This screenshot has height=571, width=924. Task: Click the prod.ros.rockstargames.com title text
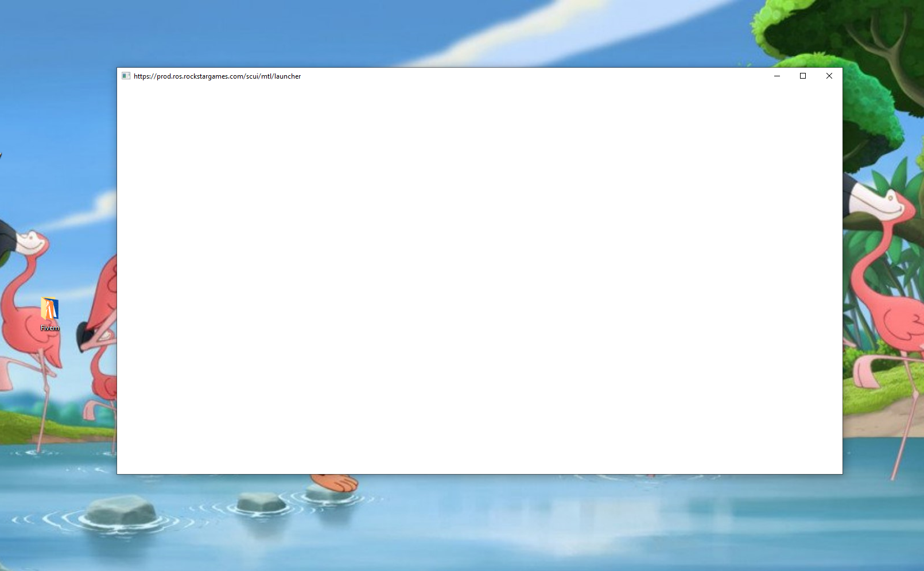(217, 76)
